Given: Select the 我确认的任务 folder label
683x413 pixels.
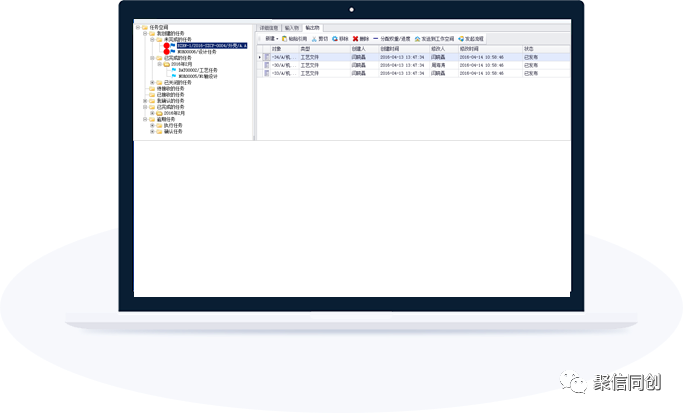Looking at the screenshot, I should click(x=170, y=101).
